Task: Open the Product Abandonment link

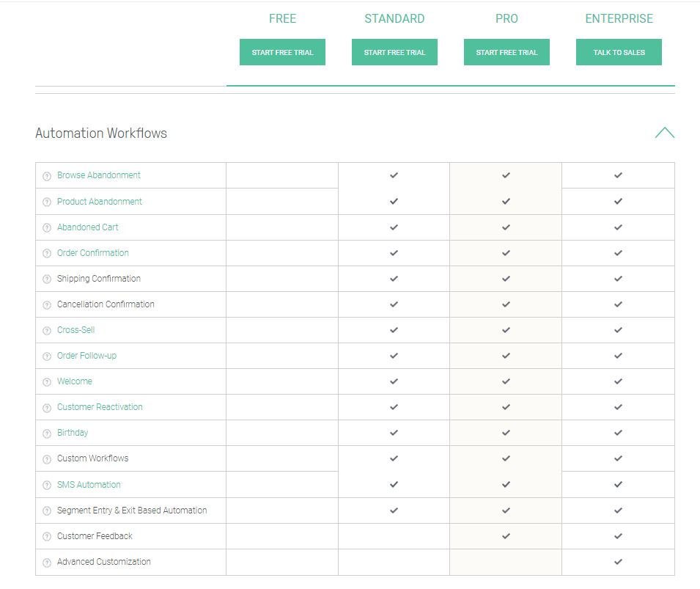Action: 100,202
